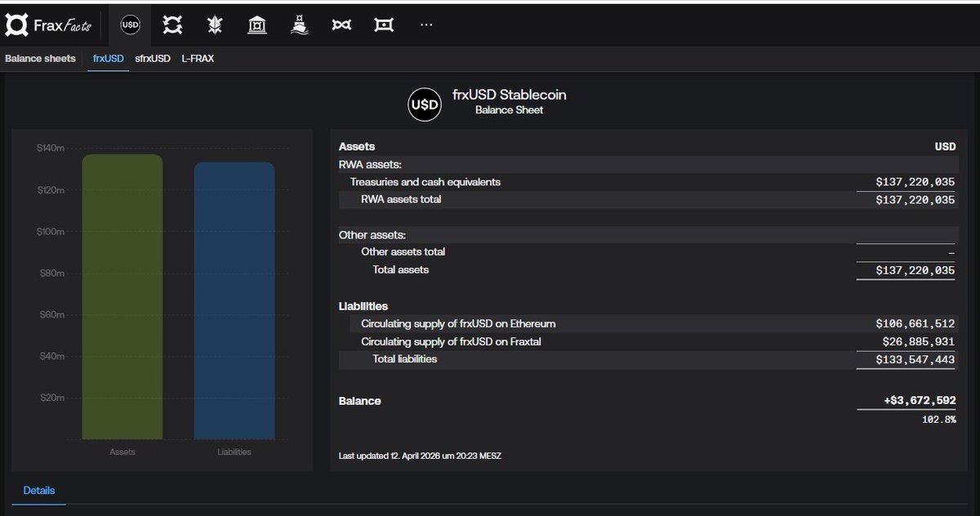Image resolution: width=980 pixels, height=516 pixels.
Task: Open the Details tab
Action: (x=39, y=491)
